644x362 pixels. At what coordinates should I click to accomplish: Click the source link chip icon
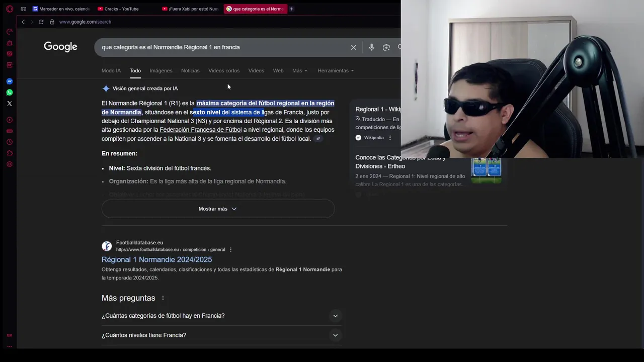pyautogui.click(x=318, y=139)
